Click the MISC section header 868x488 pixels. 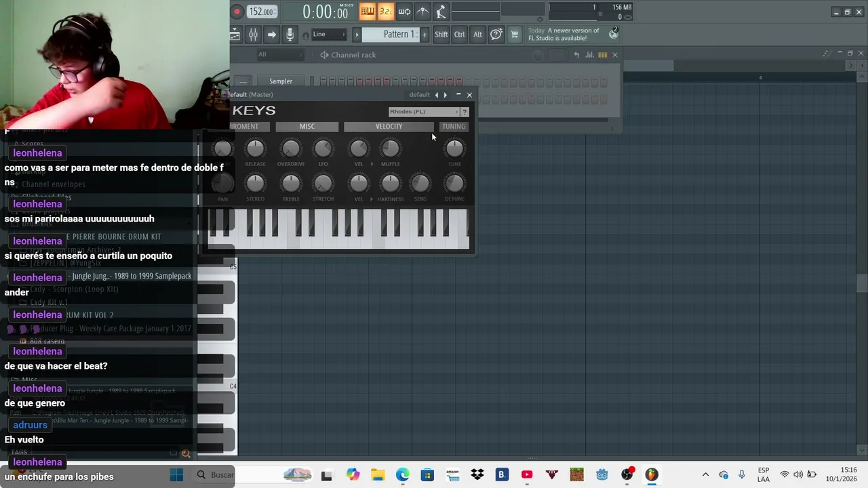point(307,127)
